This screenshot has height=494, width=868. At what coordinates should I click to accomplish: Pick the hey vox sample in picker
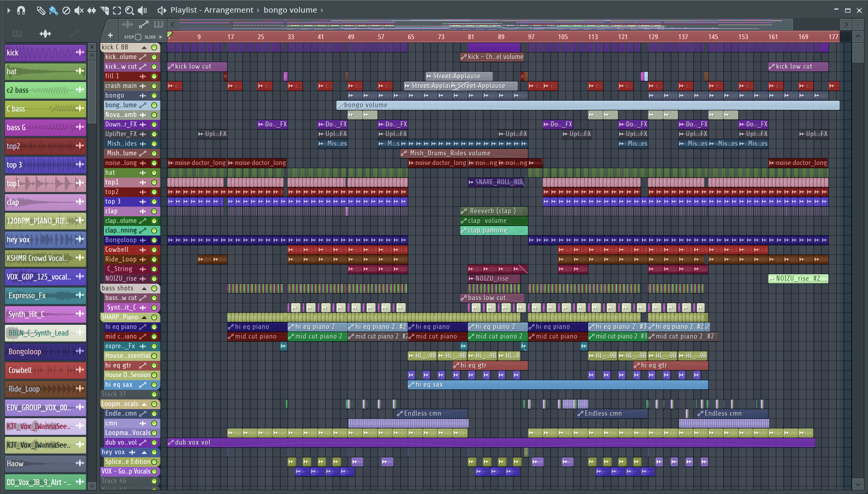(x=46, y=239)
